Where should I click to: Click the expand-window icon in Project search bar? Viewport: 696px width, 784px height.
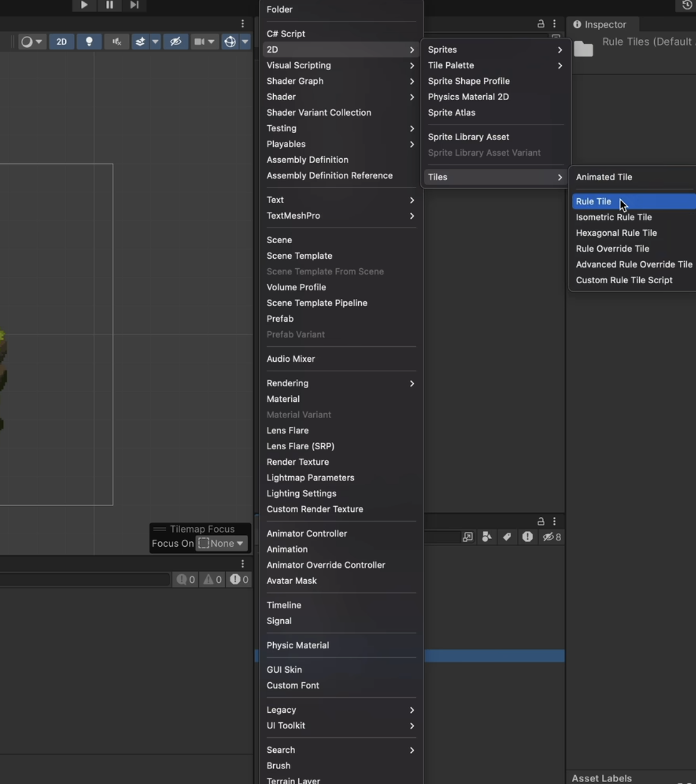pyautogui.click(x=467, y=537)
